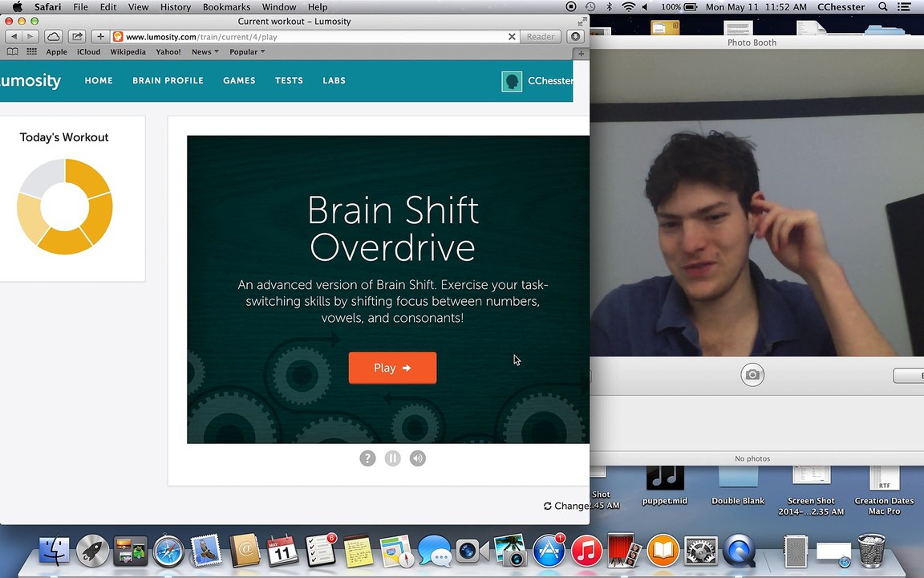
Task: Select Double Blank folder on desktop
Action: pos(738,486)
